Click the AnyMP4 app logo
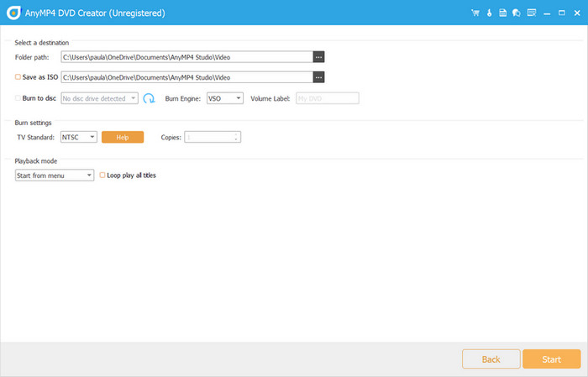This screenshot has width=588, height=377. [14, 13]
